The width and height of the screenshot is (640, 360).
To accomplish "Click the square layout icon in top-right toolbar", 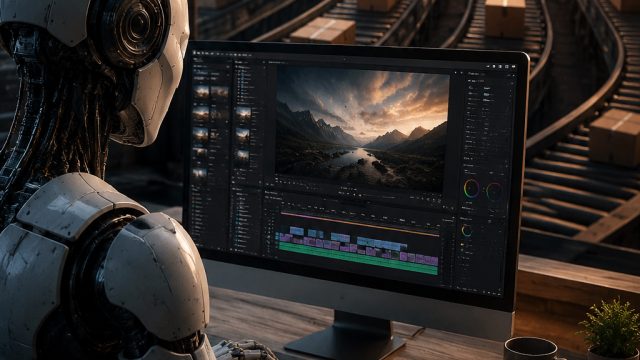I will (507, 67).
